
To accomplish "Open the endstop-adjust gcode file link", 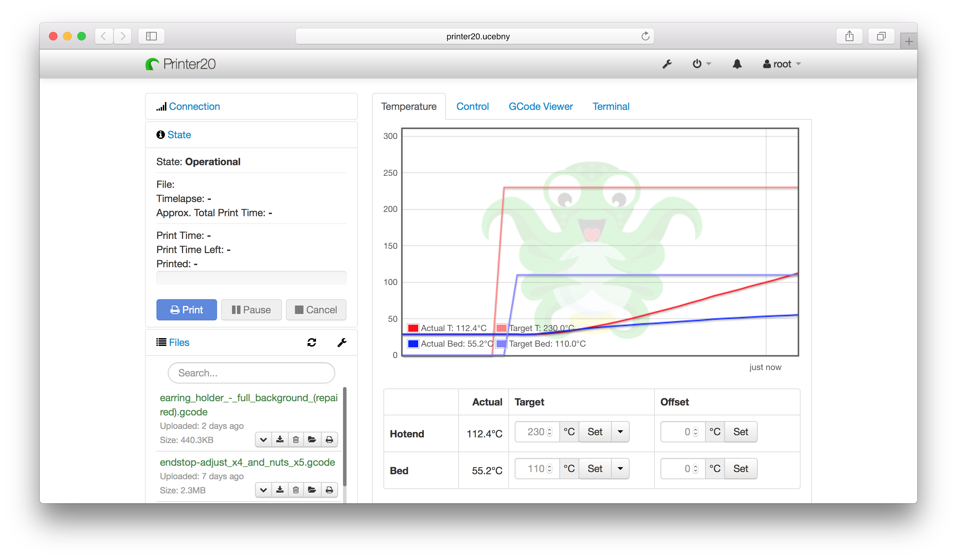I will tap(247, 462).
